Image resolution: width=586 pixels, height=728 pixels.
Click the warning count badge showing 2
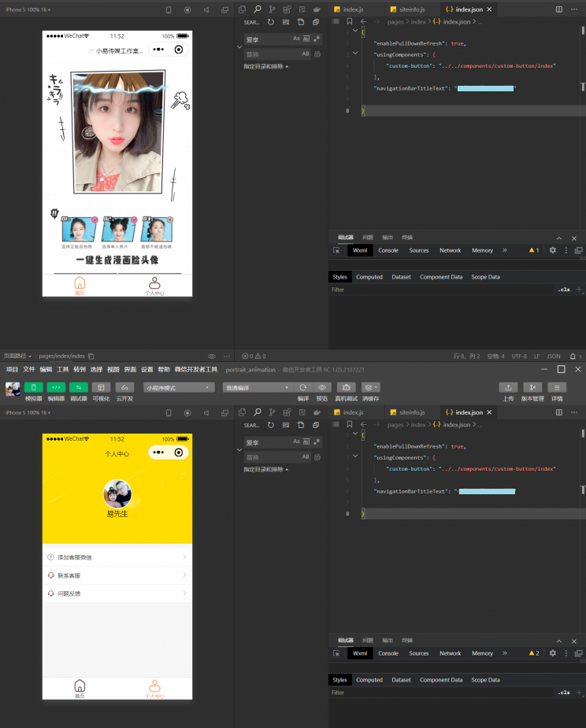tap(534, 653)
